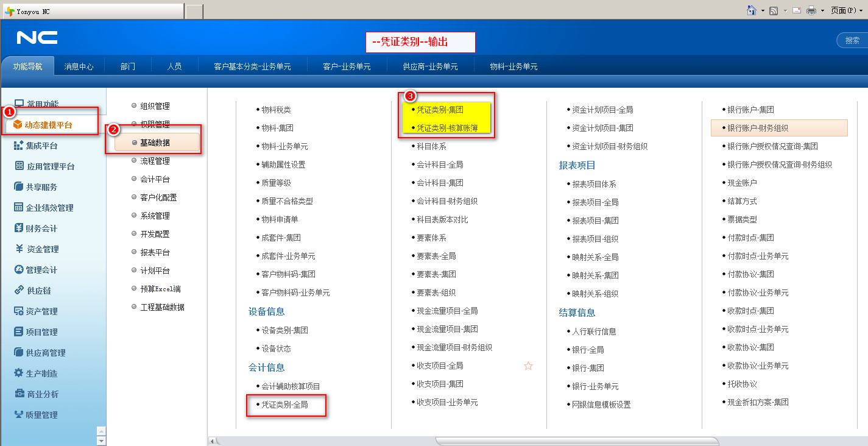Click the 动态建模平台 cube icon

coord(17,125)
